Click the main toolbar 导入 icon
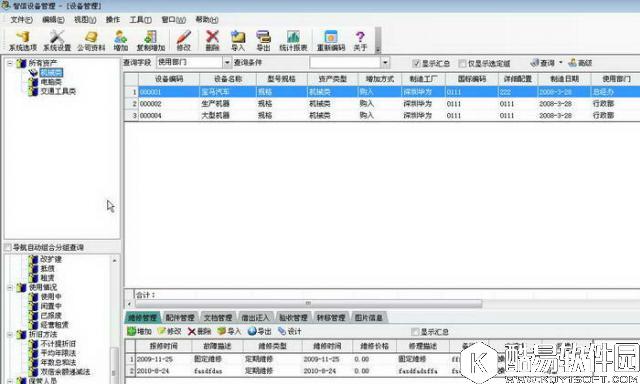The image size is (640, 384). coord(238,41)
